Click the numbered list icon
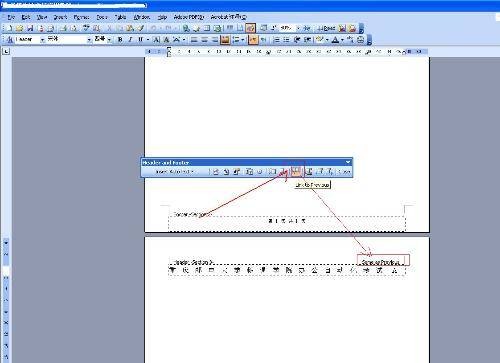The height and width of the screenshot is (363, 500). tap(276, 40)
